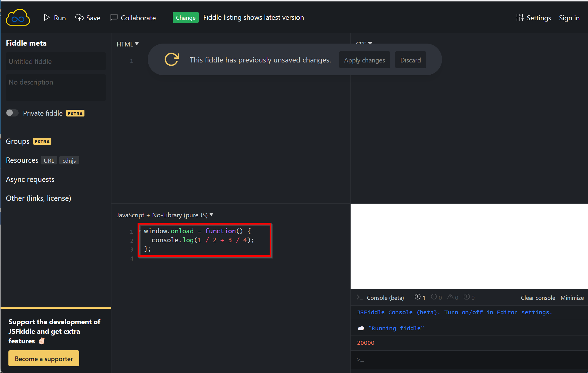588x373 pixels.
Task: Run the fiddle
Action: (55, 18)
